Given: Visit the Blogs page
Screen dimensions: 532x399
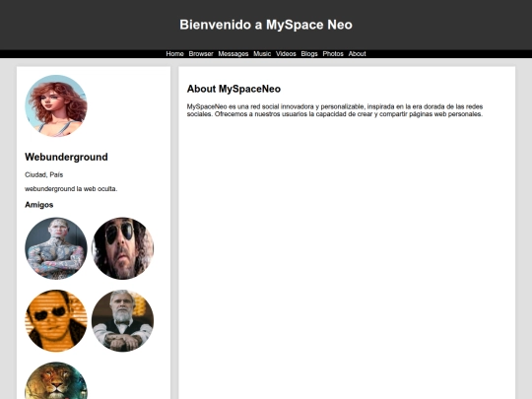Looking at the screenshot, I should click(309, 54).
